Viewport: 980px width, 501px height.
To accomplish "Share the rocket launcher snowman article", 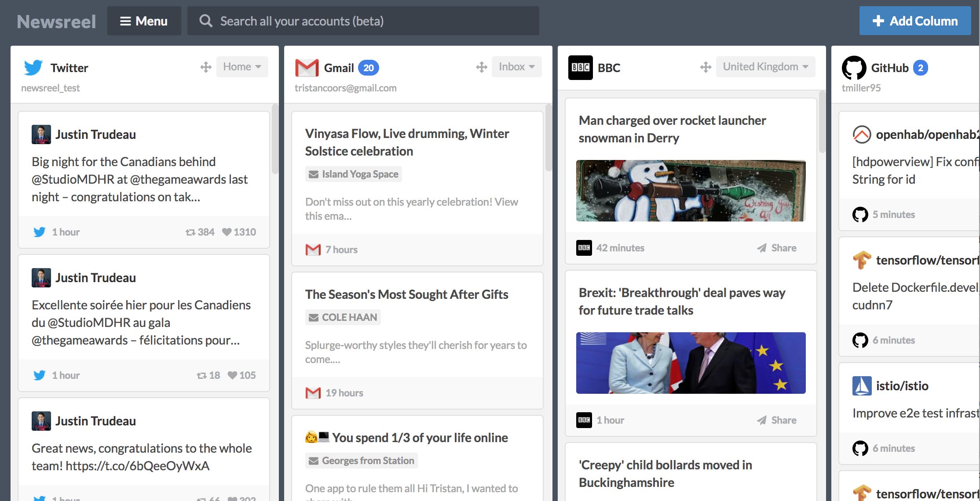I will [x=776, y=248].
